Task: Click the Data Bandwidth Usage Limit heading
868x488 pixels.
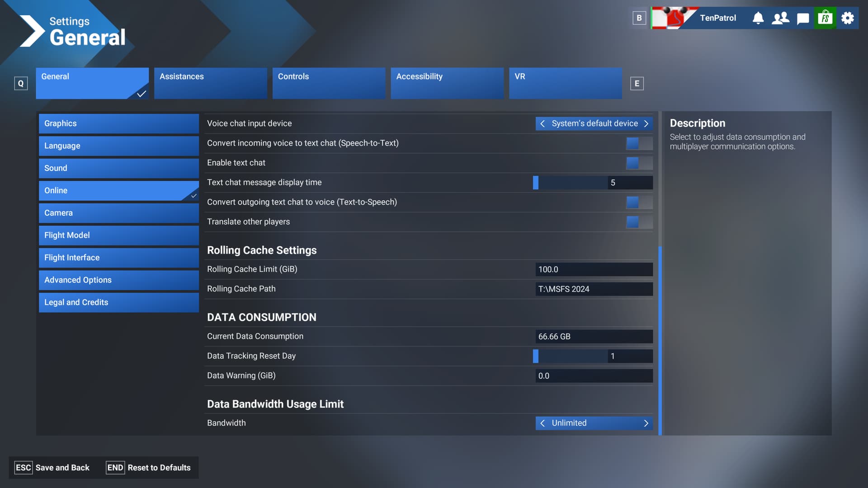Action: pyautogui.click(x=275, y=404)
